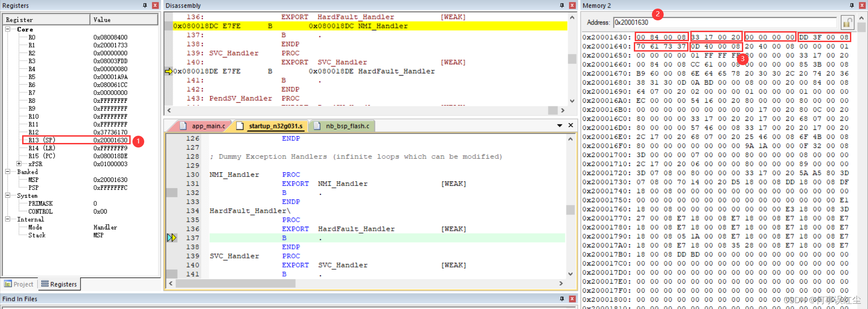868x309 pixels.
Task: Open the editor window list dropdown arrow
Action: click(x=560, y=125)
